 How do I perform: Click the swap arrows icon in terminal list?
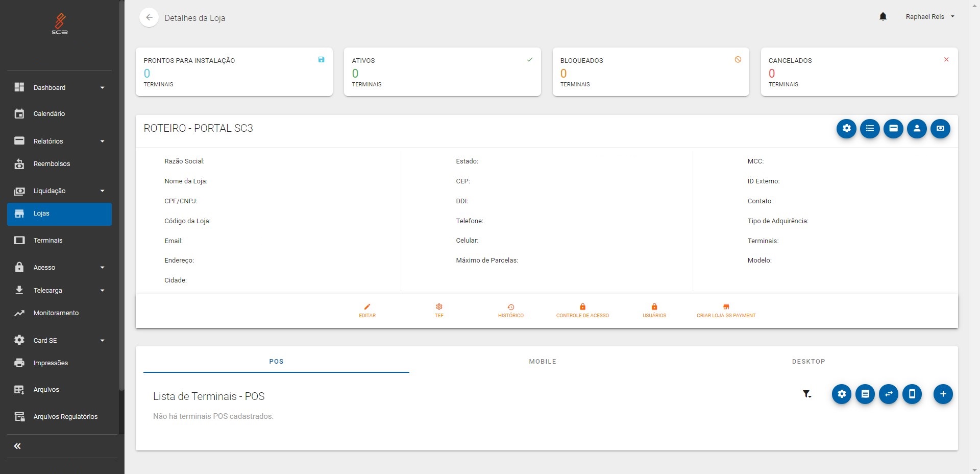click(889, 394)
